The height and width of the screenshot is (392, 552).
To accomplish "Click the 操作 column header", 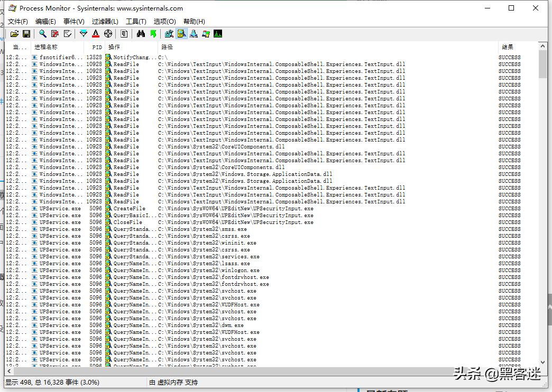I will tap(131, 47).
